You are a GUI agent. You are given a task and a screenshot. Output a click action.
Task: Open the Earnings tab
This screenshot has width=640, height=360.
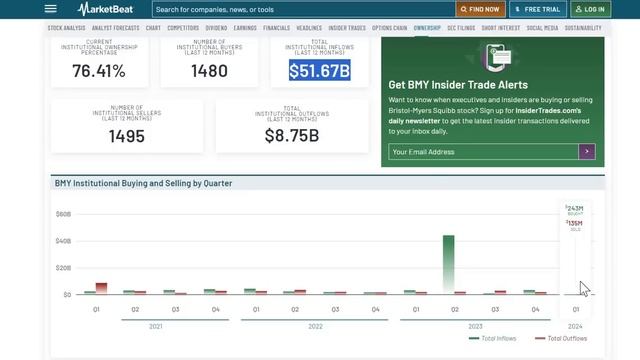point(245,28)
